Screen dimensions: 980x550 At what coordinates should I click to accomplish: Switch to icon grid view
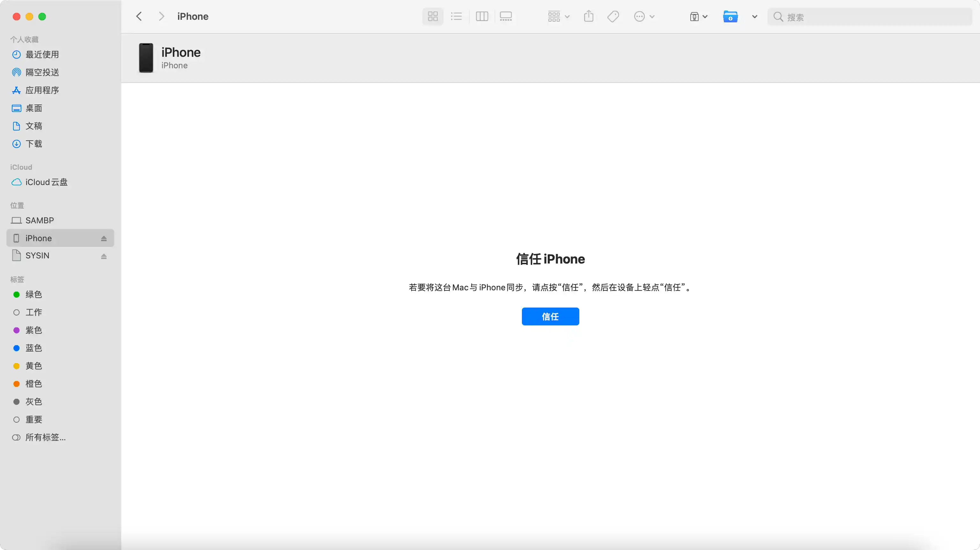coord(433,16)
